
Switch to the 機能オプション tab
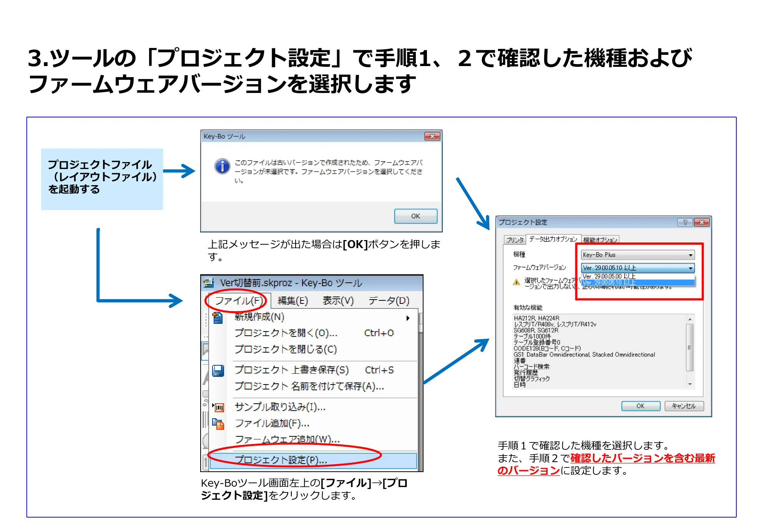click(x=600, y=240)
